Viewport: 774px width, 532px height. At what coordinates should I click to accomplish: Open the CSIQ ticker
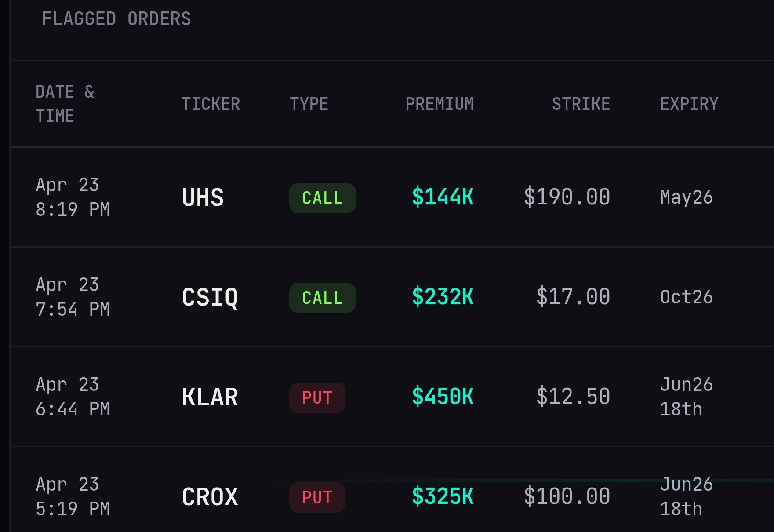coord(210,297)
